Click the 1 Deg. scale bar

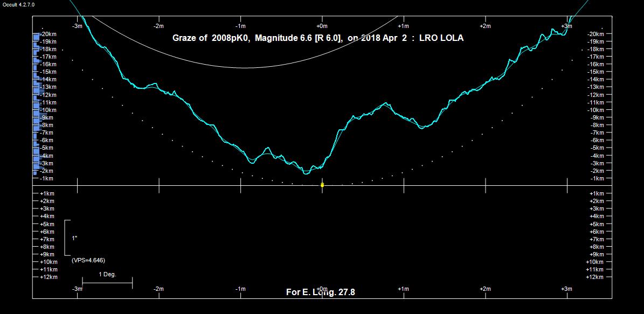107,282
